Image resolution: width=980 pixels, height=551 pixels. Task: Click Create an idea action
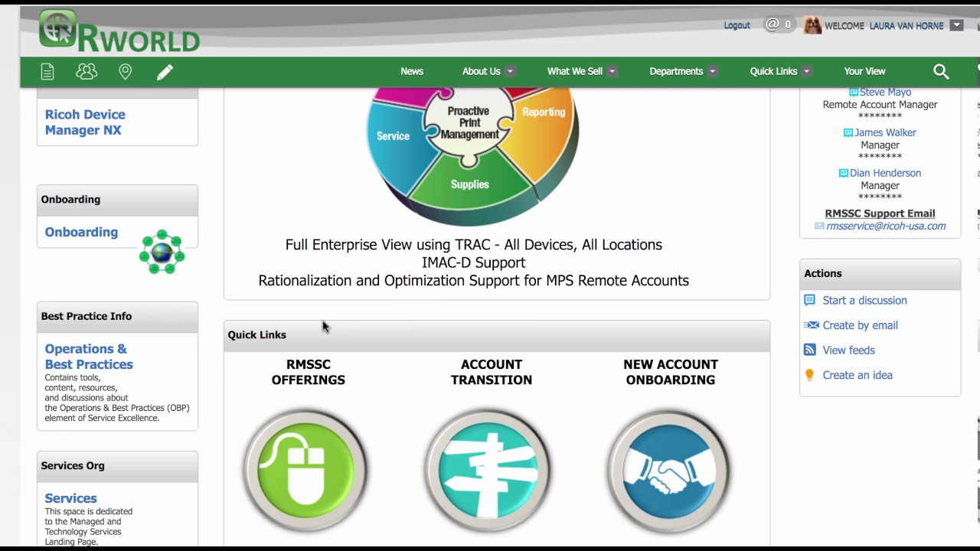click(857, 375)
